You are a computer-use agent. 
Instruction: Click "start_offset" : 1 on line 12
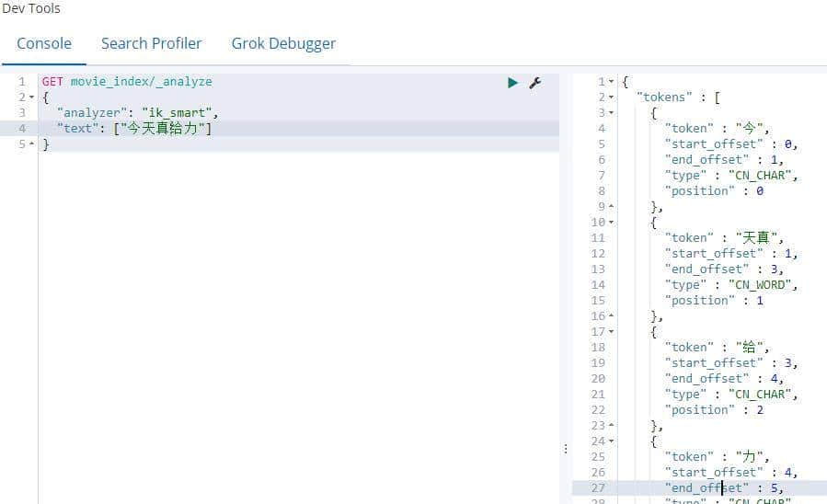(731, 254)
